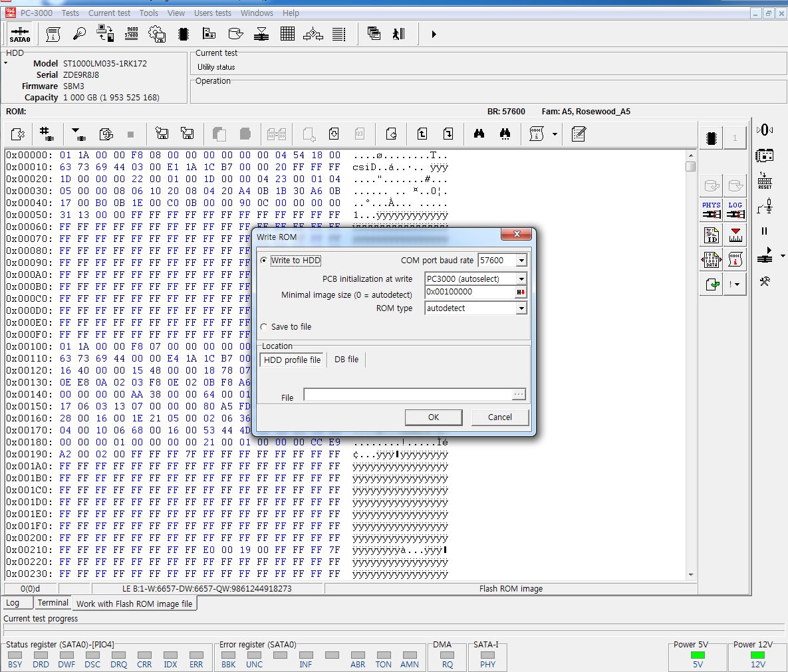Click the LOG button in right panel

[x=735, y=210]
